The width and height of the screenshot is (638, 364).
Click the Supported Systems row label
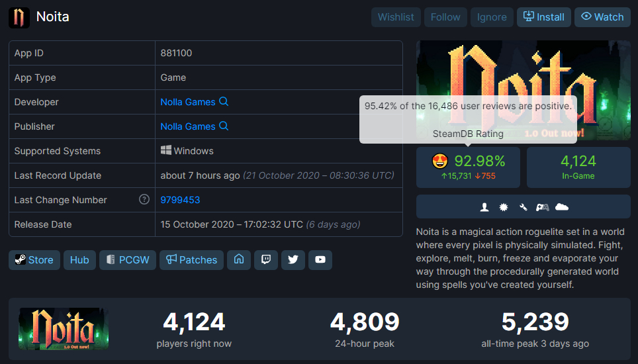[x=58, y=151]
